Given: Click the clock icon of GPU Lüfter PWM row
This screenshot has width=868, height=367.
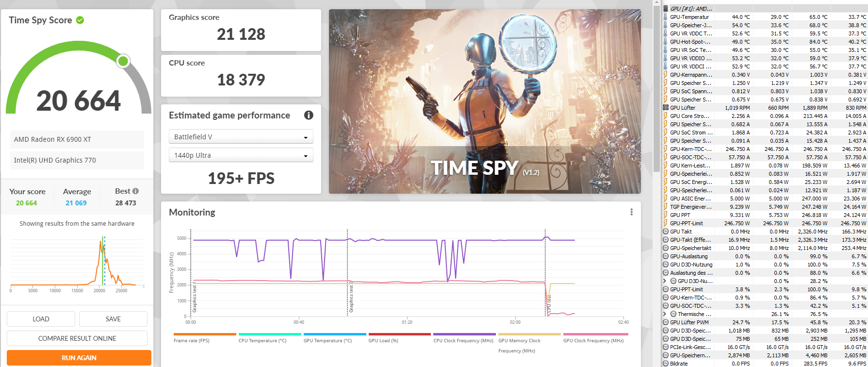Looking at the screenshot, I should pyautogui.click(x=666, y=322).
